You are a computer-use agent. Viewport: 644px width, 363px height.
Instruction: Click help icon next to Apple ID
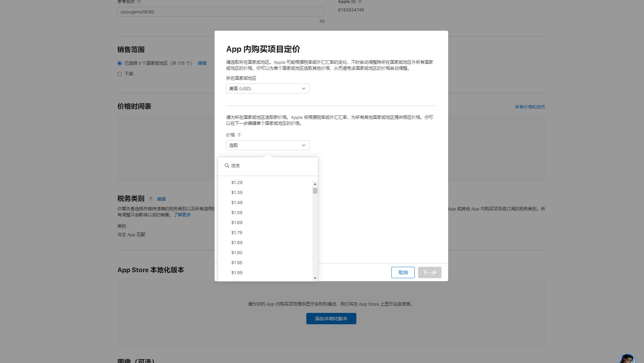360,2
